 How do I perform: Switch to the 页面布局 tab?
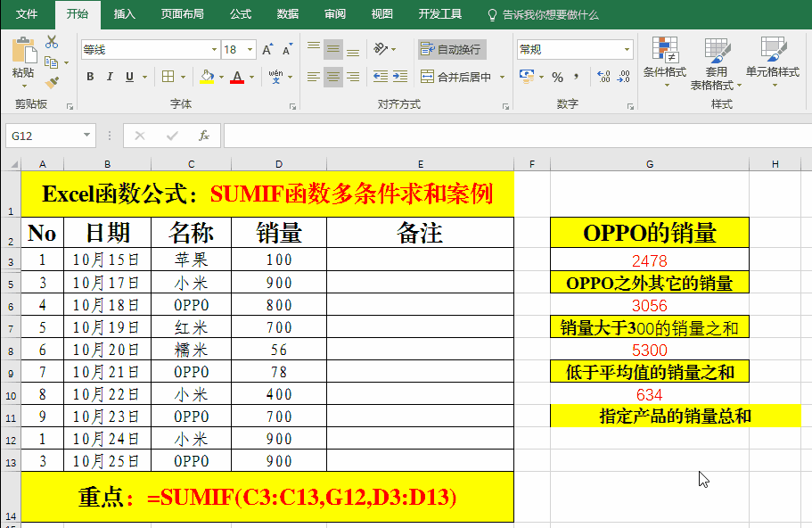coord(182,14)
